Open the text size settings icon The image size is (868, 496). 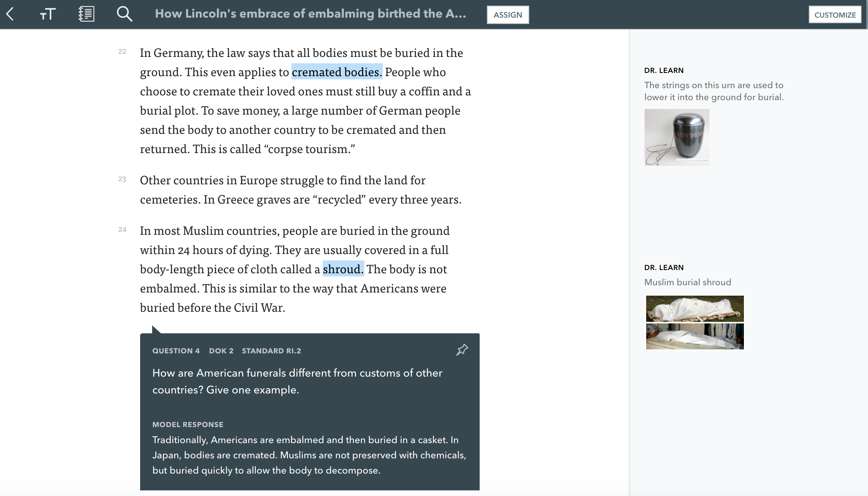point(48,14)
